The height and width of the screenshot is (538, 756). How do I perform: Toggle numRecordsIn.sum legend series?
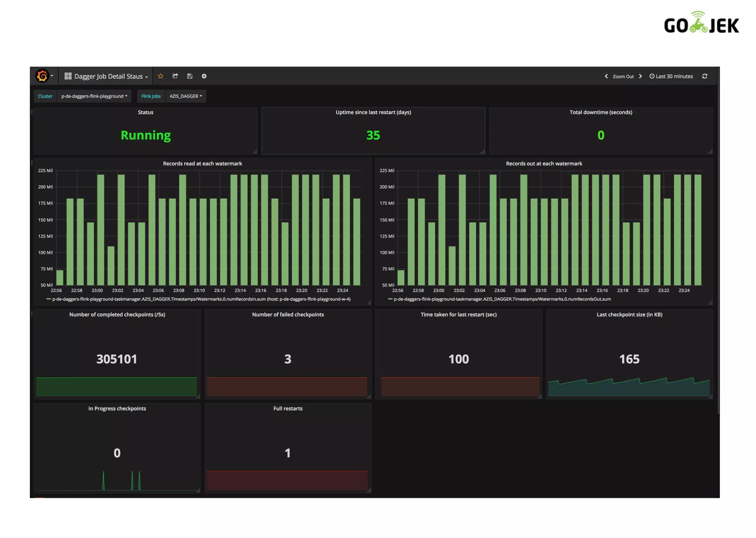[201, 299]
